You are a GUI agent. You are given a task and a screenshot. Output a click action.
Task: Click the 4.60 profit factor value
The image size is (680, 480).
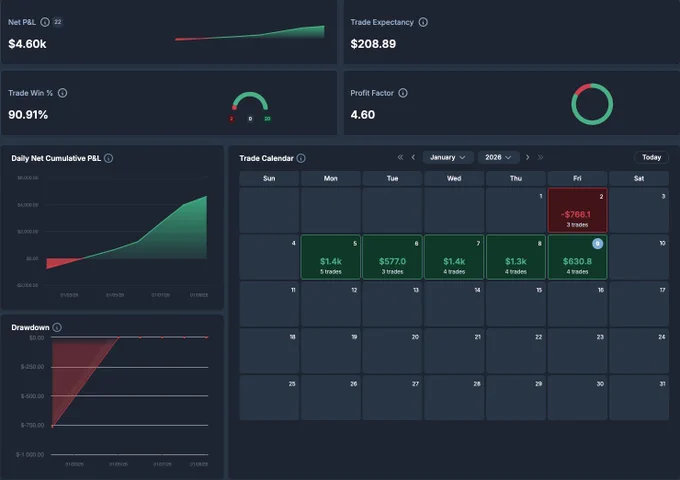[363, 115]
